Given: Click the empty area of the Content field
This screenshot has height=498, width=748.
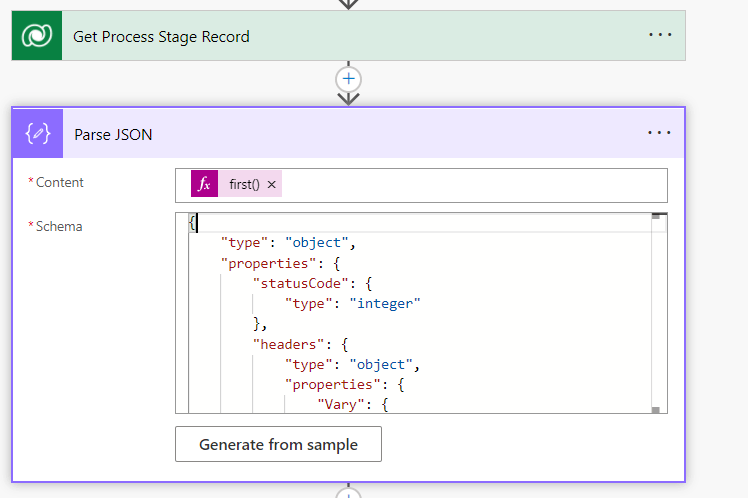Looking at the screenshot, I should click(x=470, y=185).
